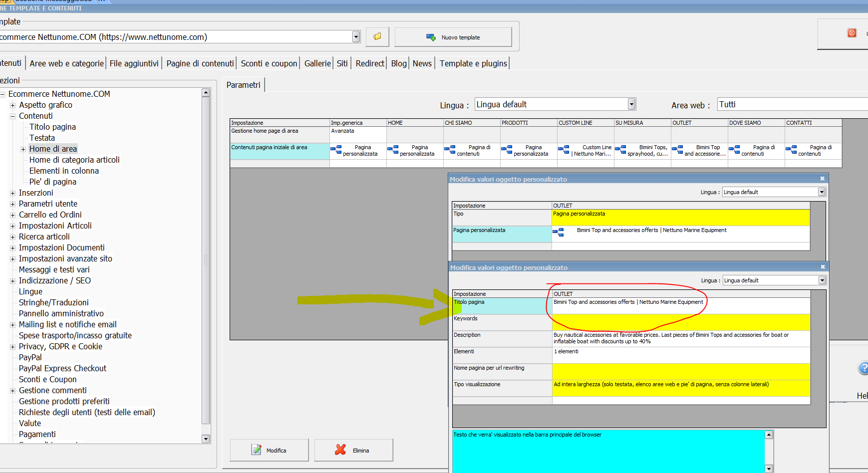
Task: Select the Parametri tab
Action: 244,85
